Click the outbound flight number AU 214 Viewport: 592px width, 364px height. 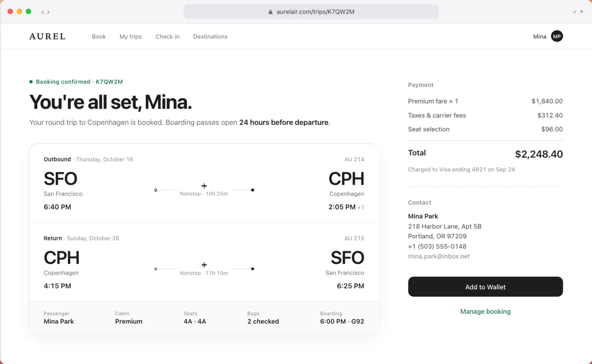pyautogui.click(x=354, y=159)
